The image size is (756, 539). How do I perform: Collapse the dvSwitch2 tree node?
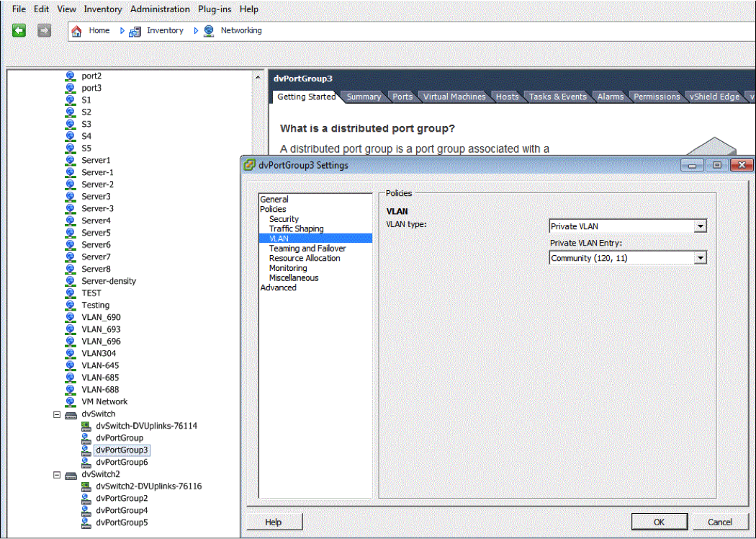[x=57, y=475]
